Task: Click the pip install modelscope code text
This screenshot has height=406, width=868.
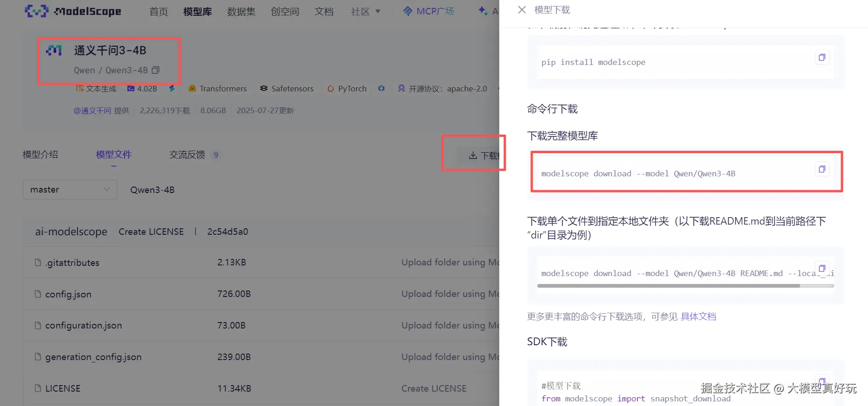Action: coord(593,62)
